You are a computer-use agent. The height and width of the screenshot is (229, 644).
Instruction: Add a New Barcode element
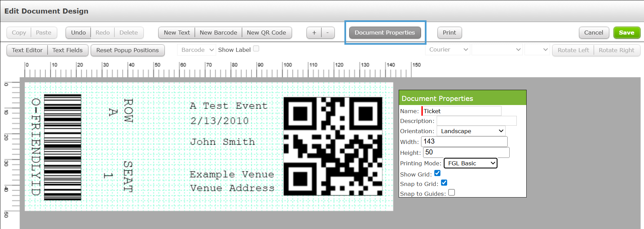click(x=218, y=33)
